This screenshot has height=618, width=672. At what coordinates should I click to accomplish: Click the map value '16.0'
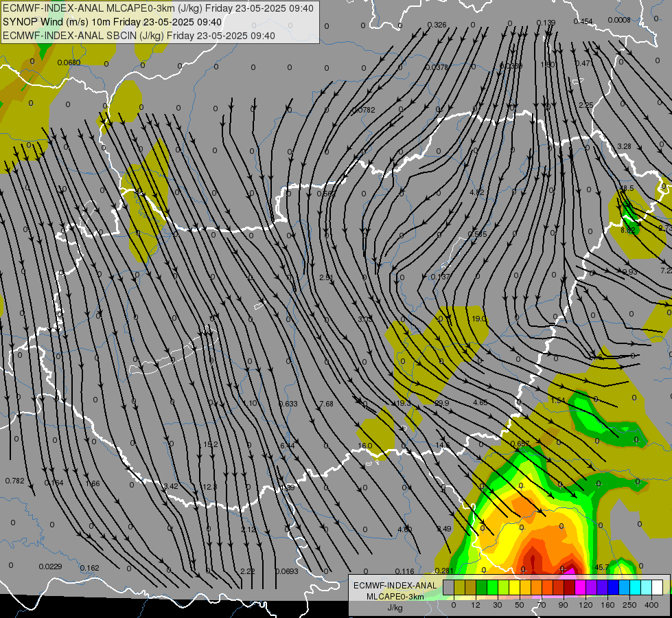[x=364, y=446]
